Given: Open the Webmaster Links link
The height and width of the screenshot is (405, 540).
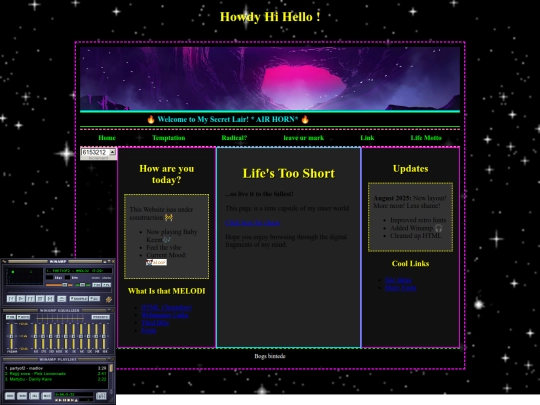Looking at the screenshot, I should (165, 315).
